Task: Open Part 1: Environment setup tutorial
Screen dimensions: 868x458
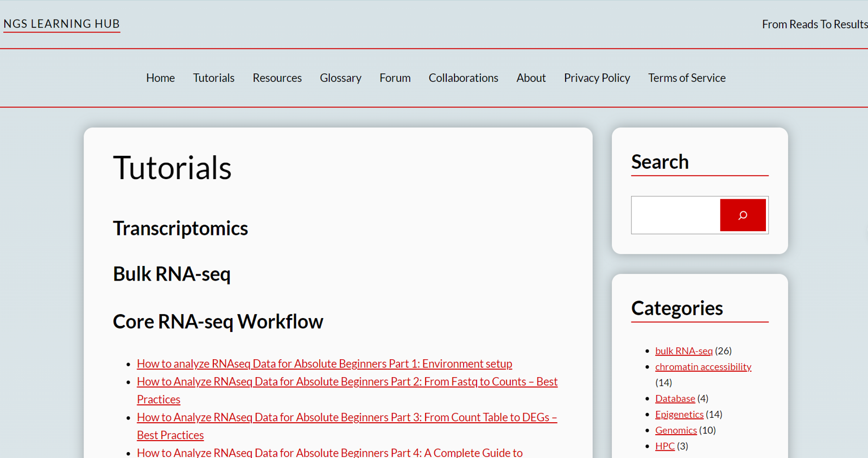Action: [x=324, y=364]
